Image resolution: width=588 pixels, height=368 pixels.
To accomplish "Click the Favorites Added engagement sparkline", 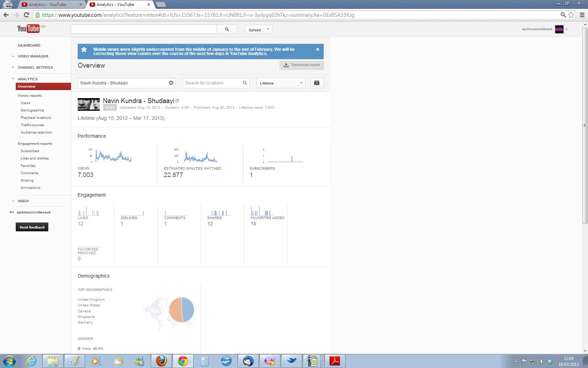I will pos(262,211).
